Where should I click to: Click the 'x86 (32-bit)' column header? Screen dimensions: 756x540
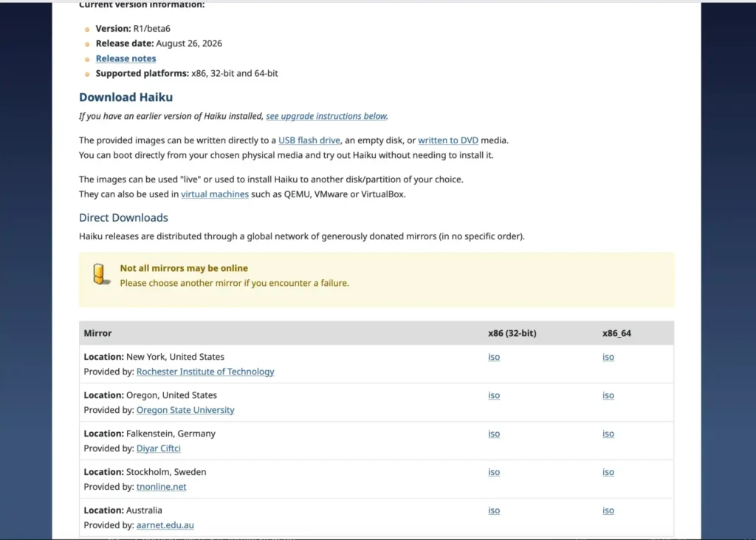point(512,333)
